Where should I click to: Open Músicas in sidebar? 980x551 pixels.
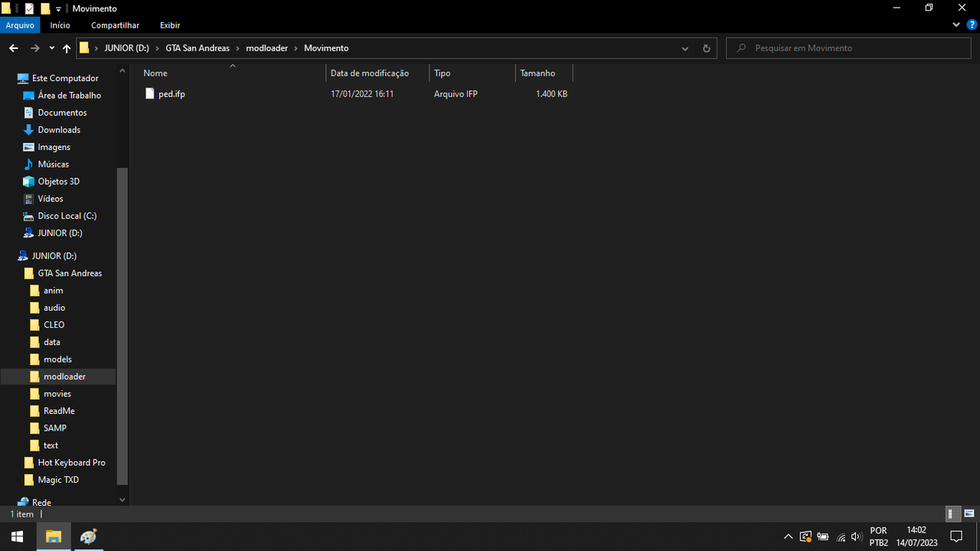click(53, 165)
